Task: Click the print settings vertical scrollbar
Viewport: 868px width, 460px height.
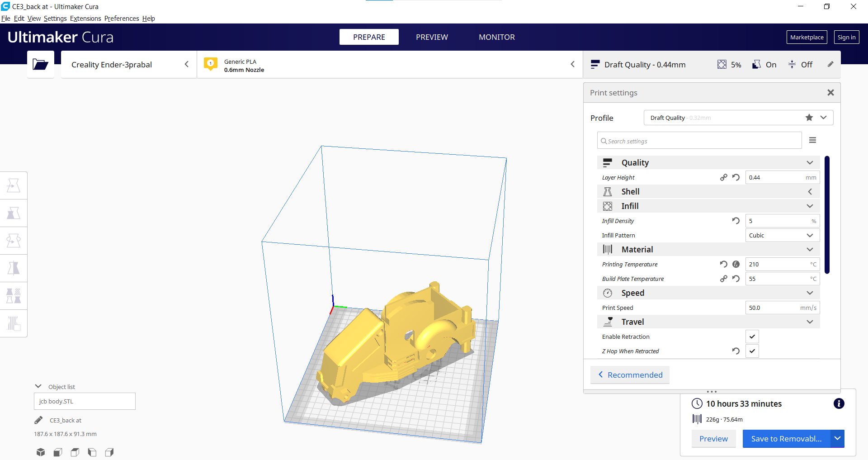Action: pyautogui.click(x=827, y=215)
